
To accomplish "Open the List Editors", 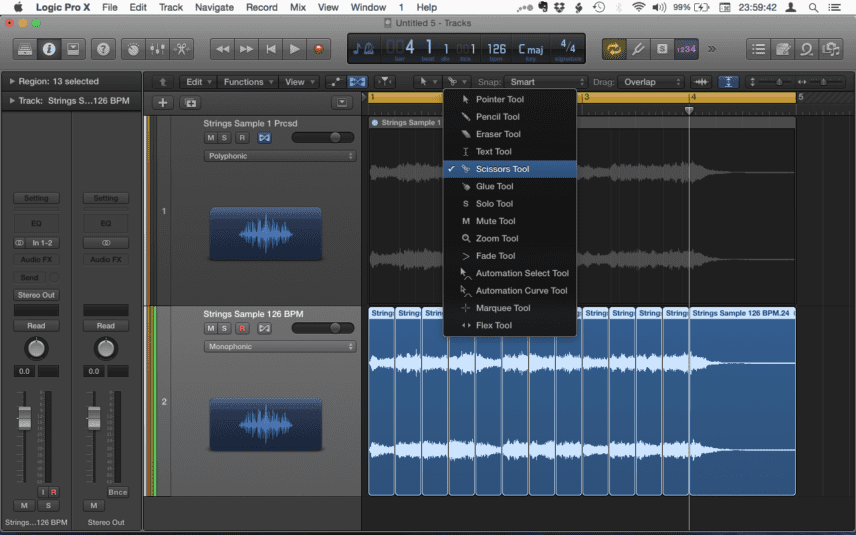I will [758, 49].
